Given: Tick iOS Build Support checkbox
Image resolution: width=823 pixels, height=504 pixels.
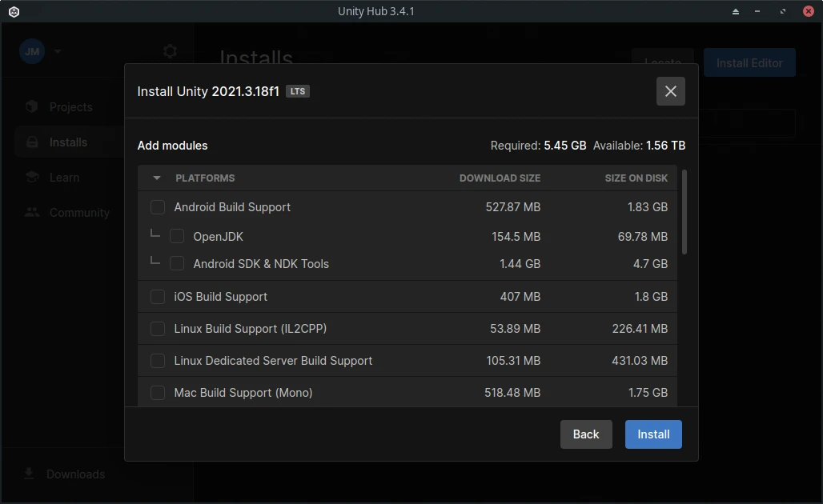Looking at the screenshot, I should click(158, 297).
